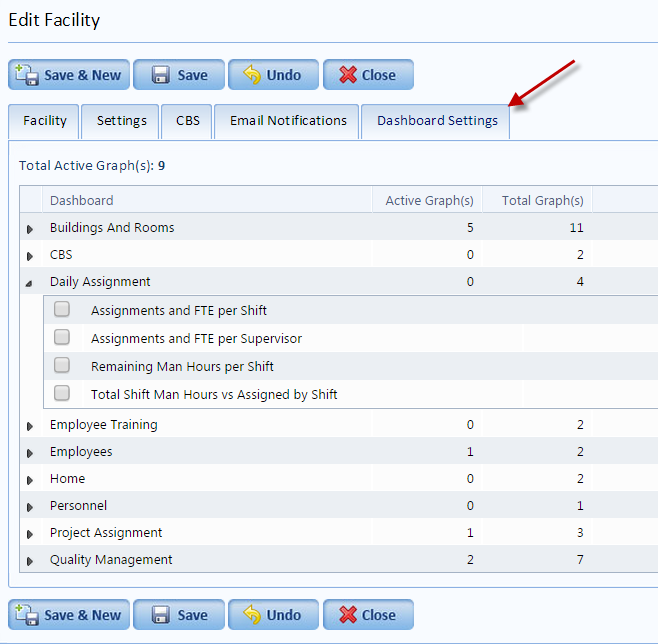Check Assignments and FTE per Shift
Viewport: 658px width, 644px height.
tap(62, 310)
